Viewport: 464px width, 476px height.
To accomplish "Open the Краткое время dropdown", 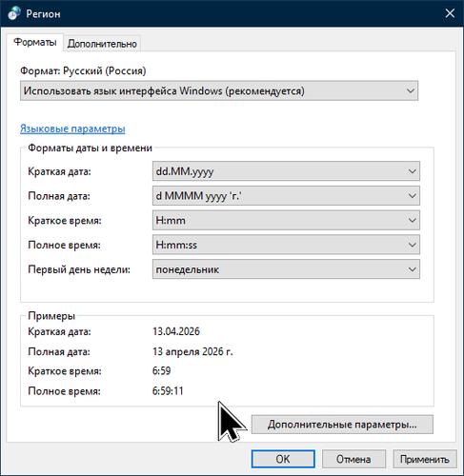I will point(286,220).
